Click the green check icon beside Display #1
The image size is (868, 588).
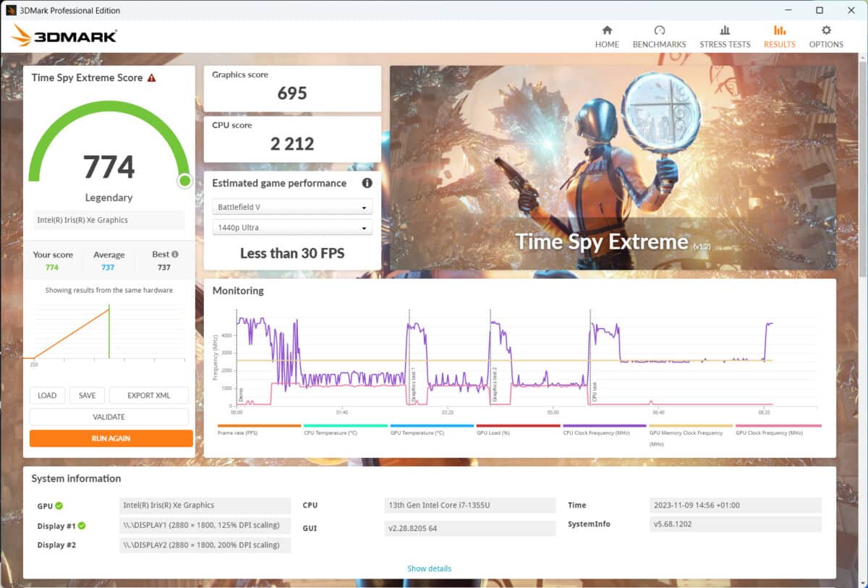click(x=82, y=526)
